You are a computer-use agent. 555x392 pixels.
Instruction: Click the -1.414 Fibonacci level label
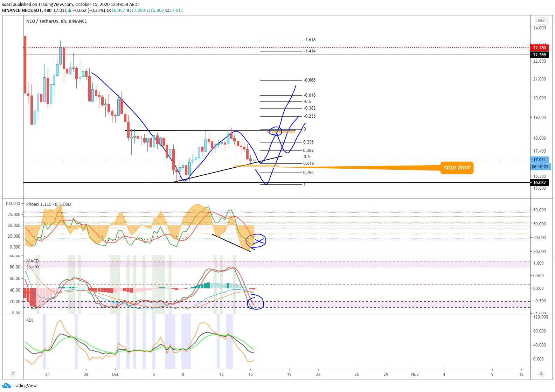pos(310,51)
